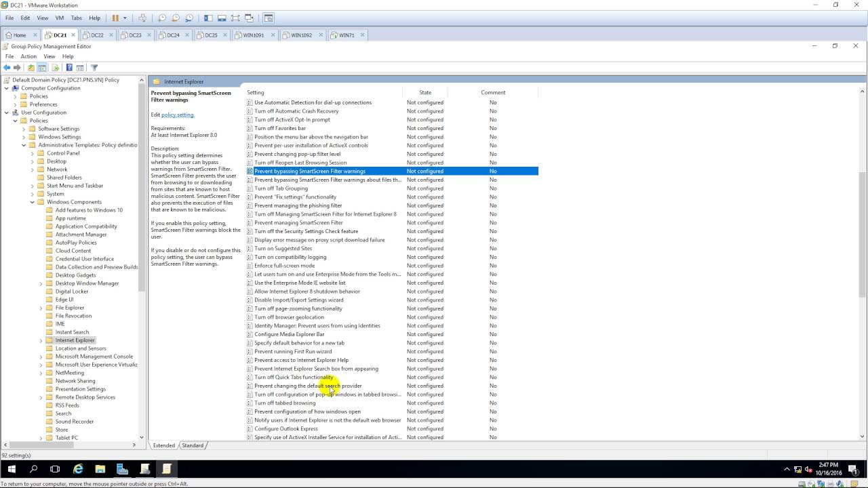This screenshot has height=488, width=868.
Task: Collapse the User Configuration node
Action: tap(7, 113)
